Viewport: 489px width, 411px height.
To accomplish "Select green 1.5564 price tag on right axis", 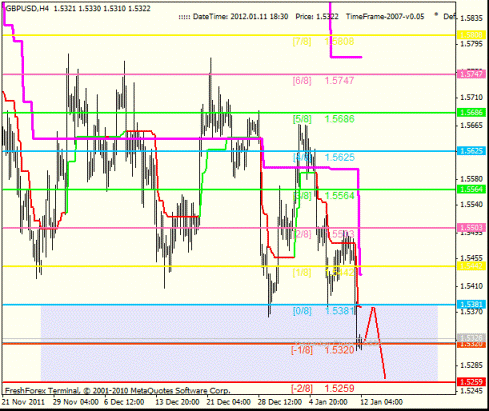I will tap(471, 189).
